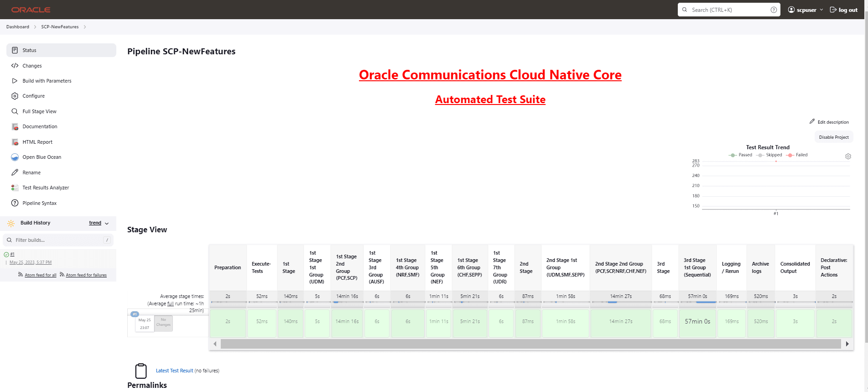The width and height of the screenshot is (868, 392).
Task: Click the Oracle Communications Cloud Native Core heading
Action: (490, 74)
